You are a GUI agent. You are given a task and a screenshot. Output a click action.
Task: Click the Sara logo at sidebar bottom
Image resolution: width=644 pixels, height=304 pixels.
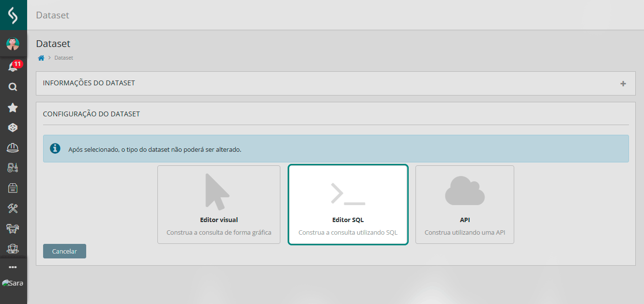(13, 283)
